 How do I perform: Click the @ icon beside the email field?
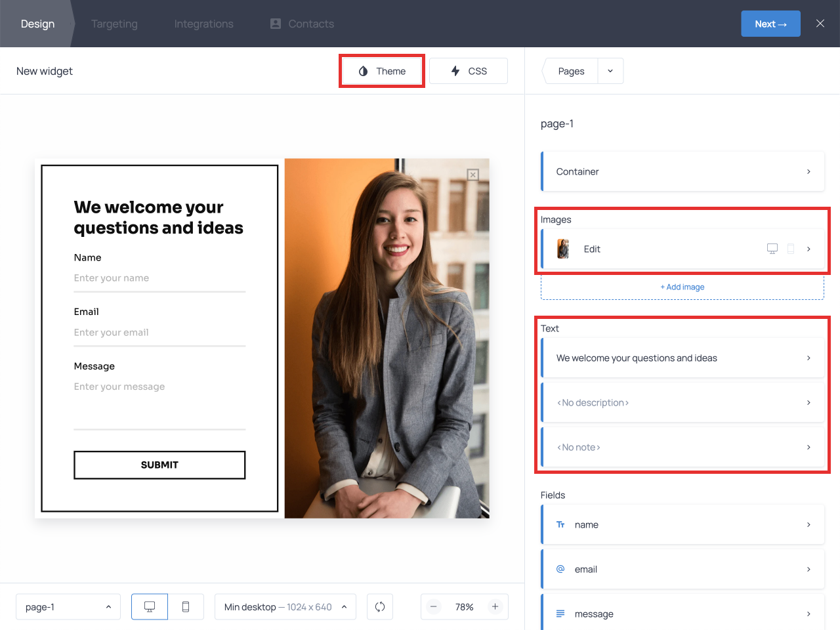click(x=560, y=569)
